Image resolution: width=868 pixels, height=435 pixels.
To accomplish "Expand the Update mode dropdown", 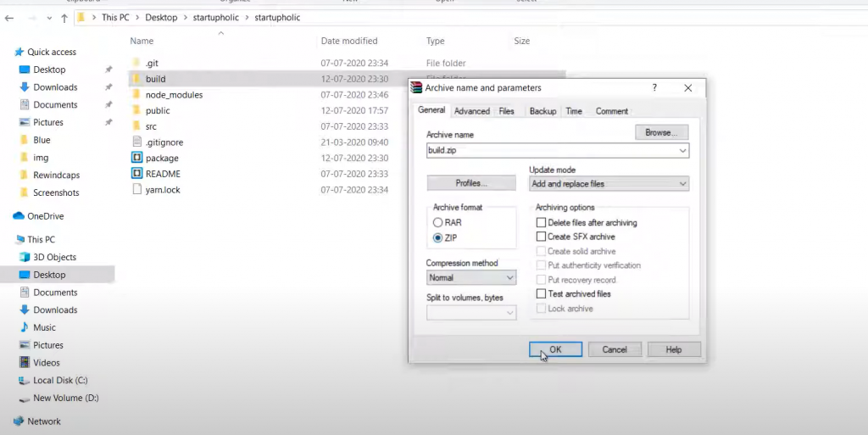I will click(x=609, y=184).
